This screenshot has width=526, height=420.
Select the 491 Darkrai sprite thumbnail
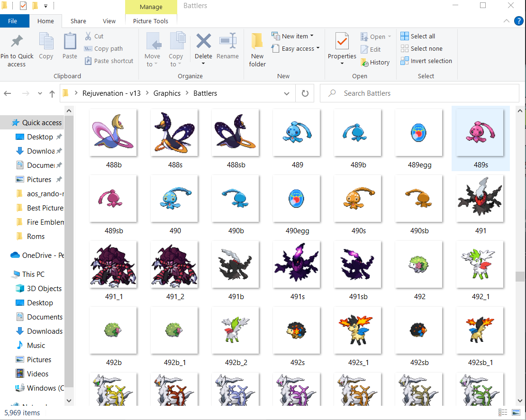pyautogui.click(x=480, y=199)
